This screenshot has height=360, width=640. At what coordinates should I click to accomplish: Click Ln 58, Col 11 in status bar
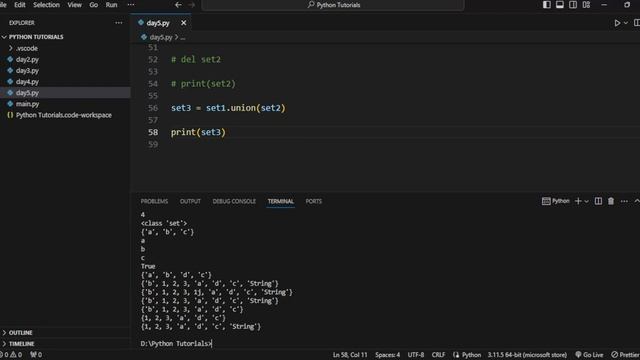click(x=350, y=355)
